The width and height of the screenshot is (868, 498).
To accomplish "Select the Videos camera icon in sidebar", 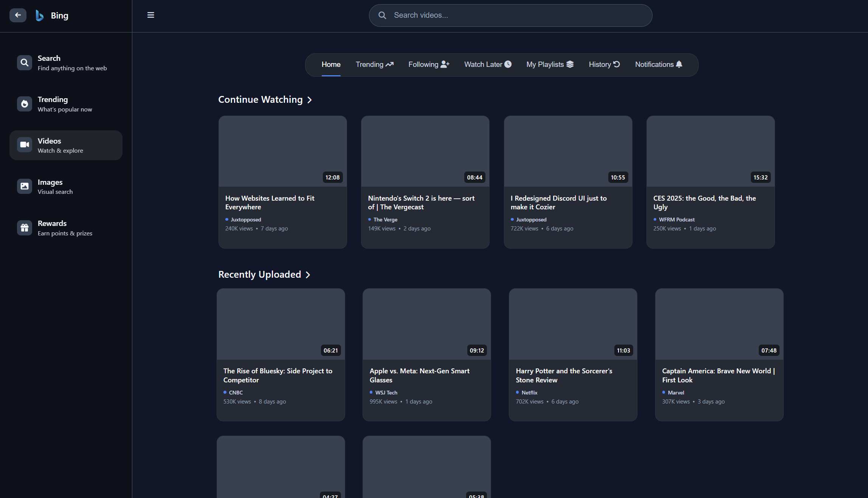I will (25, 145).
